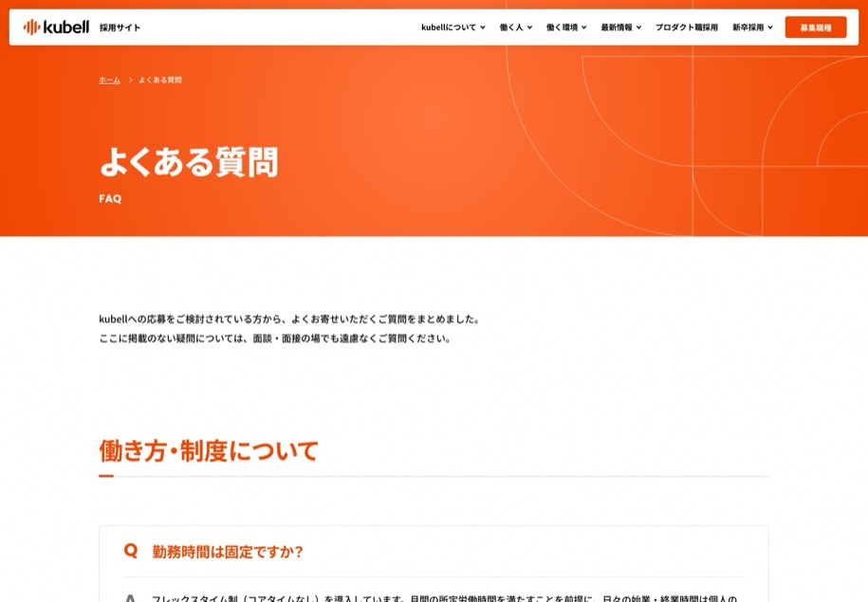The height and width of the screenshot is (602, 868).
Task: Go to プロダクト職採用 page
Action: click(x=687, y=27)
